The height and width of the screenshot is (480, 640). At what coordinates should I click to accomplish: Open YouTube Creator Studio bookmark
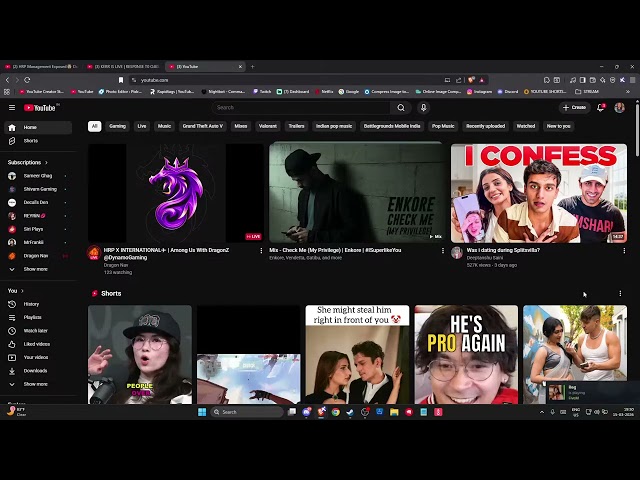(x=41, y=92)
